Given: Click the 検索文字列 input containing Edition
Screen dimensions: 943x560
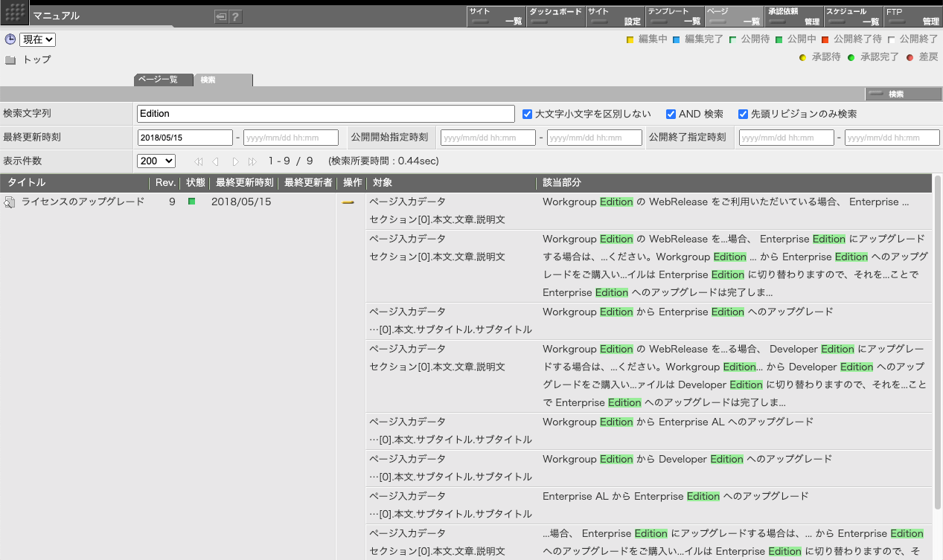Looking at the screenshot, I should tap(325, 113).
